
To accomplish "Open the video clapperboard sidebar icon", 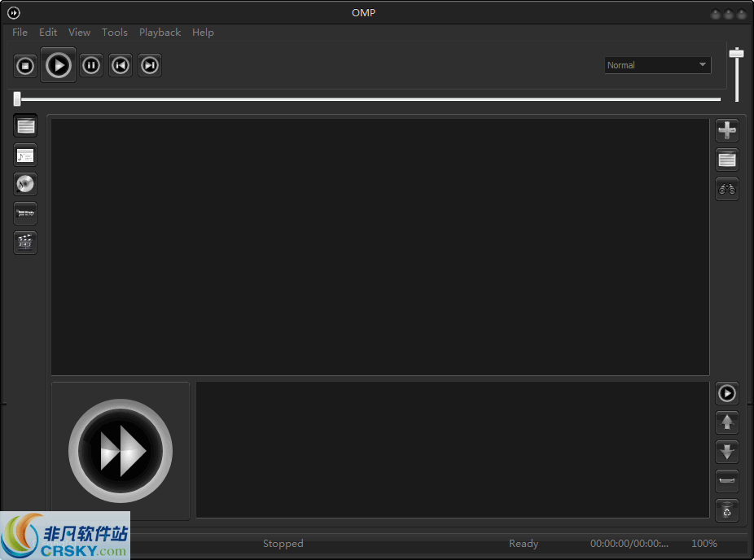I will coord(25,242).
